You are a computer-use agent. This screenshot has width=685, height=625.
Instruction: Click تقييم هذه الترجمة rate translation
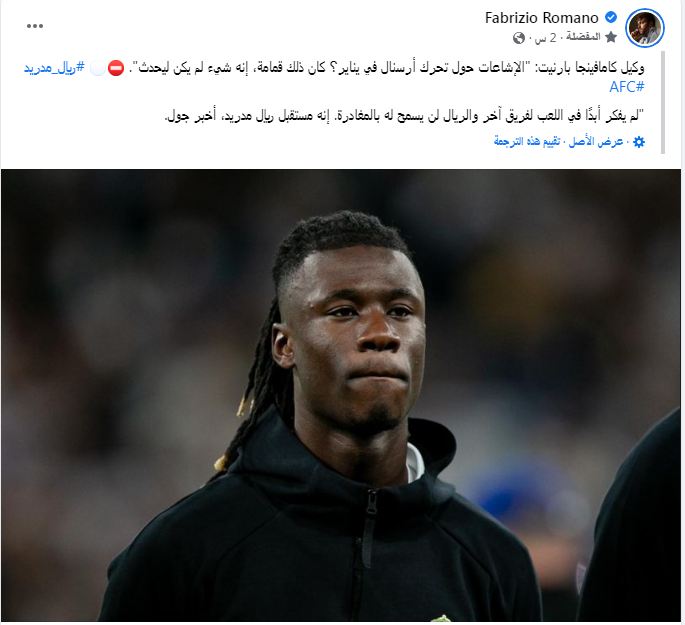[527, 142]
